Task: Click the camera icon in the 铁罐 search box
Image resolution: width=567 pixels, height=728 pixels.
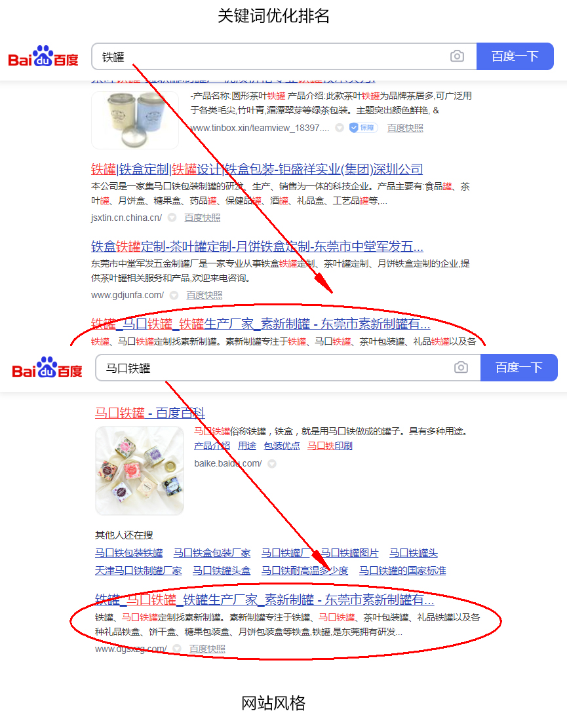Action: pos(457,56)
